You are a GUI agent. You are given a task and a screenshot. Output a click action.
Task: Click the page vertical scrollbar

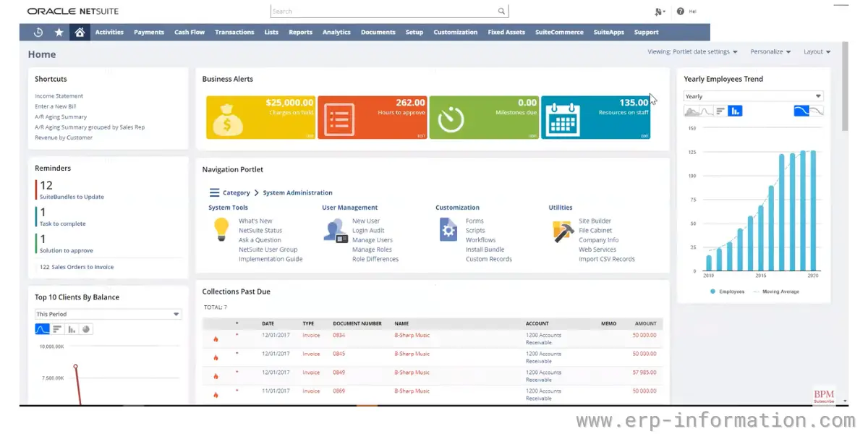pos(845,85)
